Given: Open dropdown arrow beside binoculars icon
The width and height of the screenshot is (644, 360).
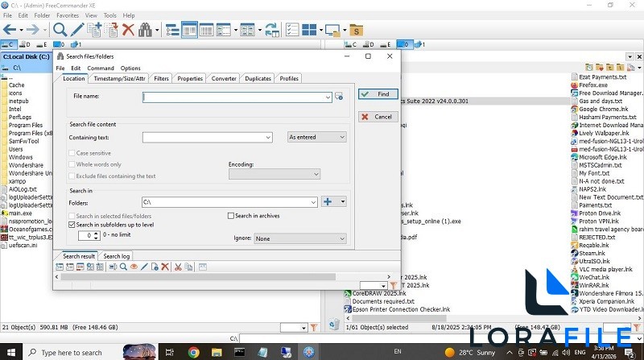Looking at the screenshot, I should coord(157,30).
